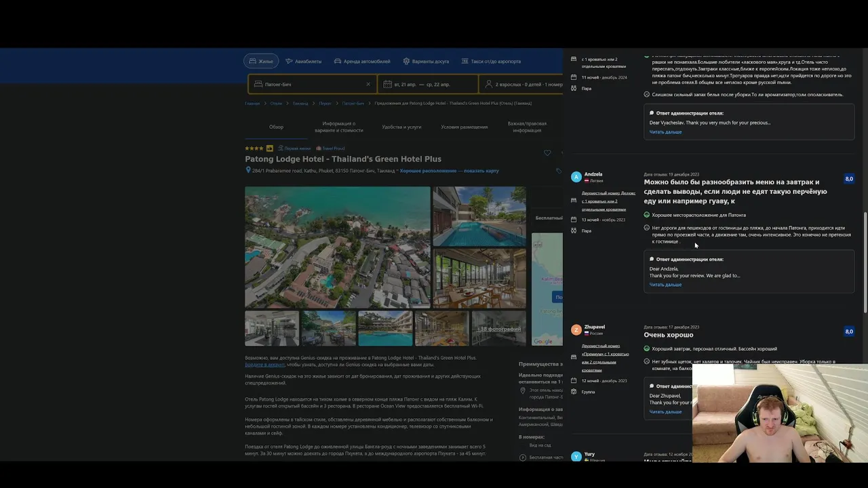The height and width of the screenshot is (488, 868).
Task: Click Zhupavel's room type link Двухместный номер Премиум
Action: click(605, 358)
